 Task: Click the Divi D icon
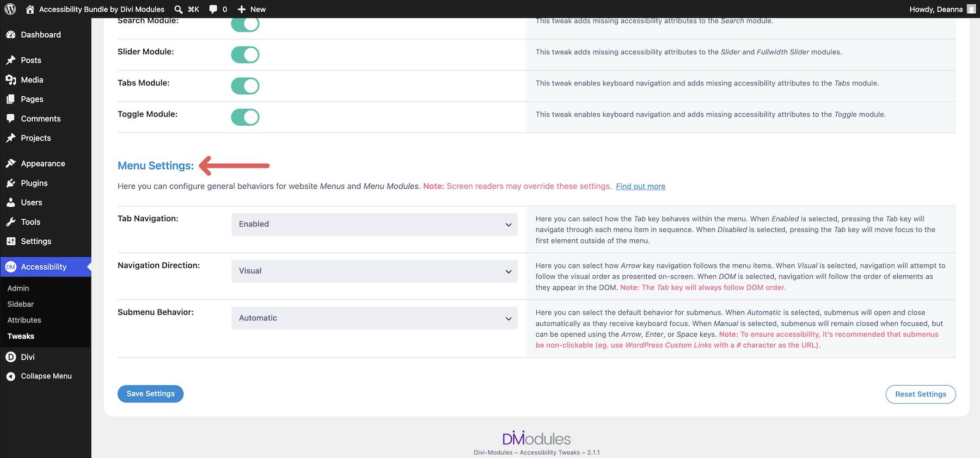point(11,357)
